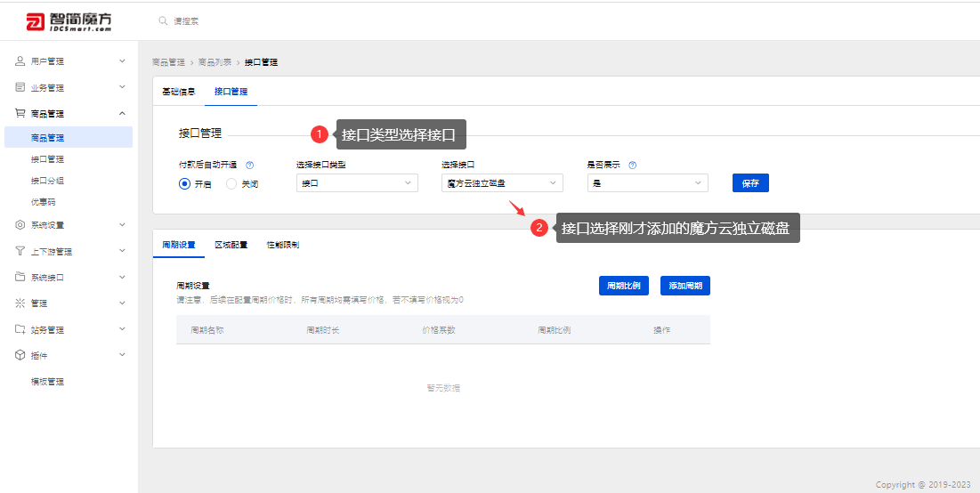The image size is (980, 493).
Task: Click the 周期名称 column header
Action: (207, 330)
